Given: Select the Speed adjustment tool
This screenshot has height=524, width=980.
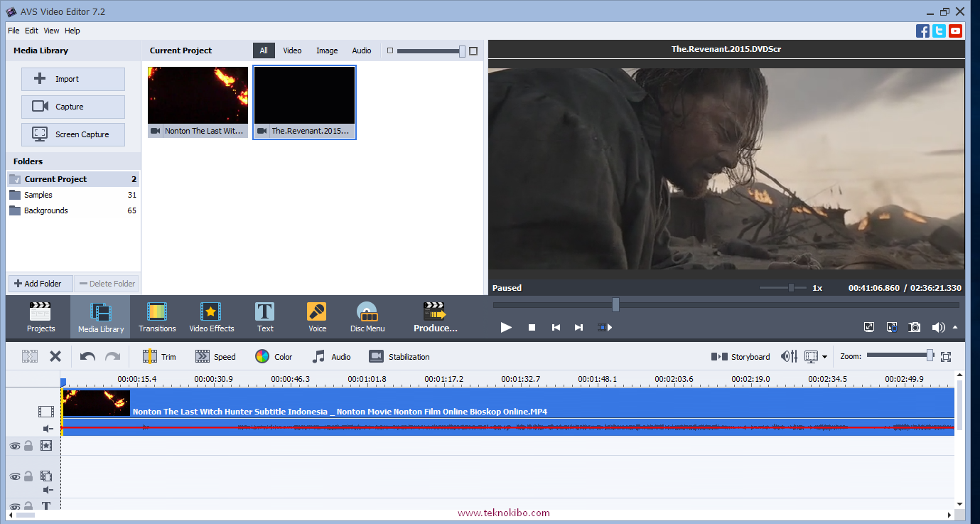Looking at the screenshot, I should 215,355.
